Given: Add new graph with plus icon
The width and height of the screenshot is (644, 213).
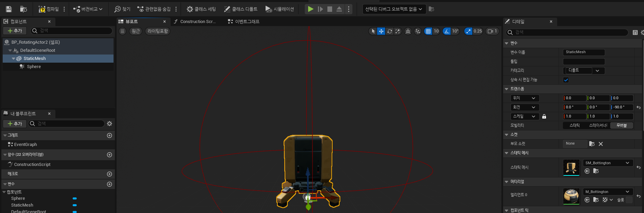Looking at the screenshot, I should click(109, 135).
